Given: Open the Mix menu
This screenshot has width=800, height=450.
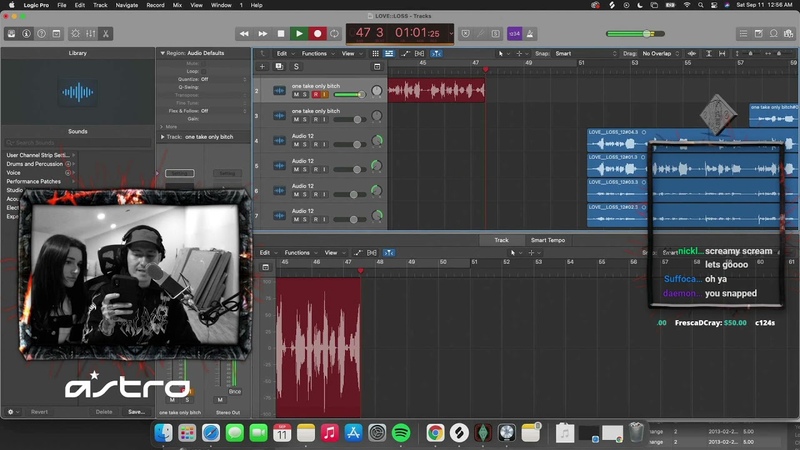Looking at the screenshot, I should tap(177, 5).
